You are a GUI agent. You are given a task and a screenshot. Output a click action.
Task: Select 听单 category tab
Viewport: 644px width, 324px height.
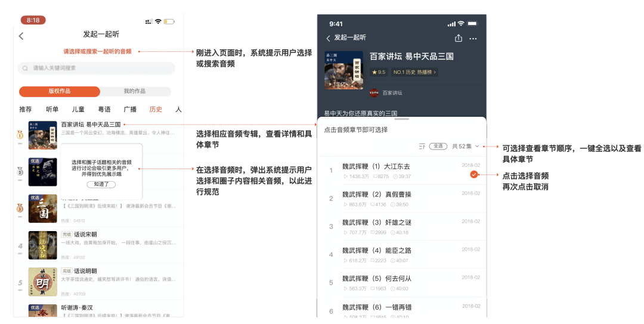(x=52, y=109)
